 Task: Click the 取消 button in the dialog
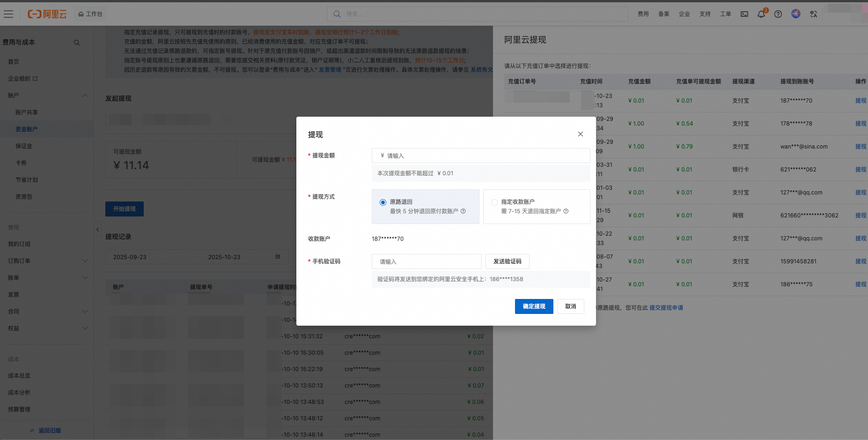click(571, 306)
